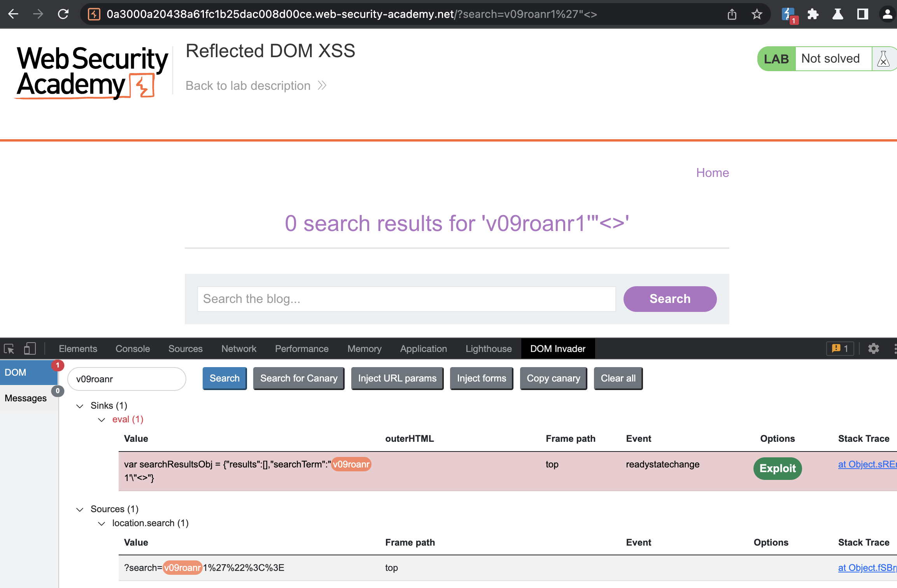Toggle browser side panel icon
The image size is (897, 588).
tap(862, 14)
